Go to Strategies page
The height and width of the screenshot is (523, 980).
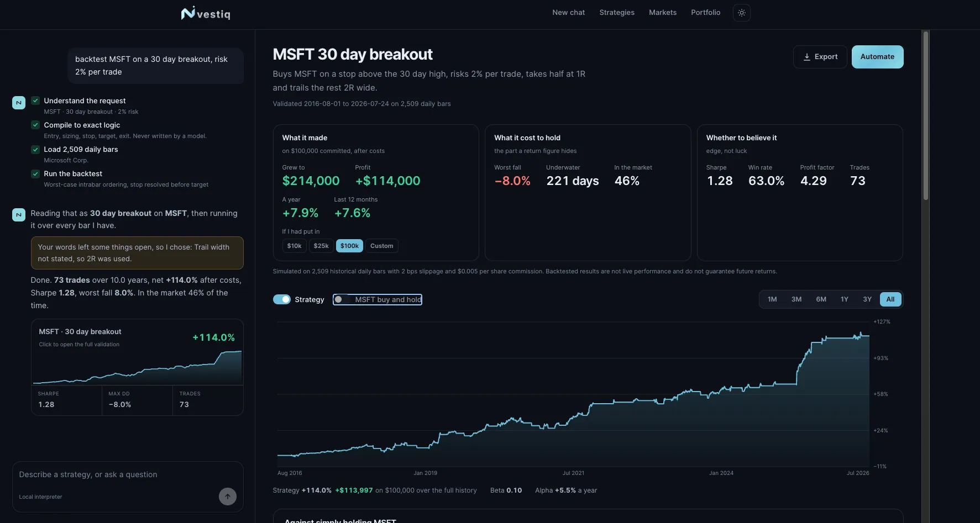[617, 12]
